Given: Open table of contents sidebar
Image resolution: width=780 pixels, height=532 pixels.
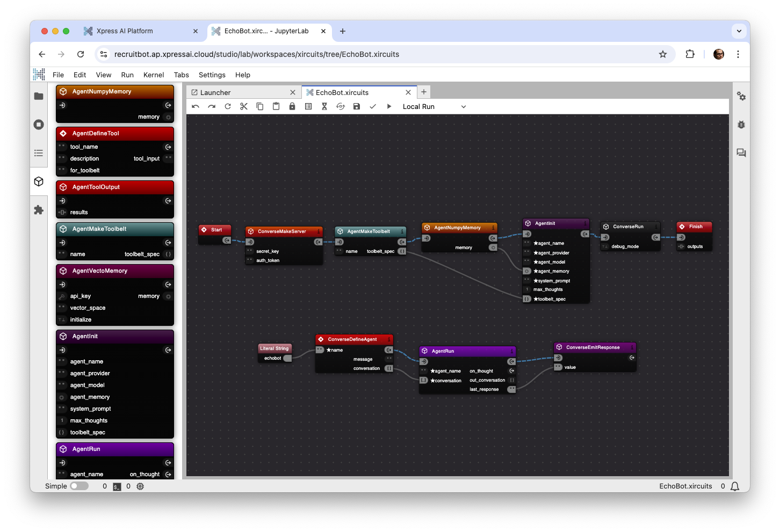Looking at the screenshot, I should click(39, 153).
